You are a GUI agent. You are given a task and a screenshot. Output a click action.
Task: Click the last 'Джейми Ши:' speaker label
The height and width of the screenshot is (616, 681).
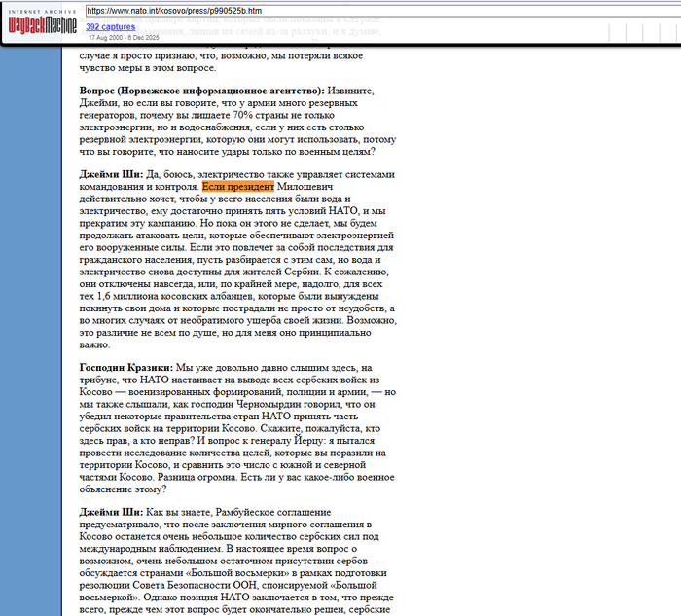(111, 512)
